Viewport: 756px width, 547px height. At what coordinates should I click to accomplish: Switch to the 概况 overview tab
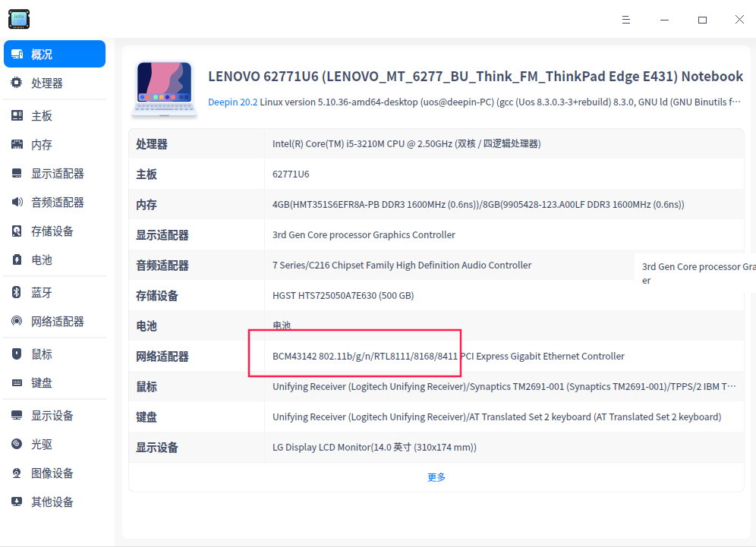click(54, 54)
